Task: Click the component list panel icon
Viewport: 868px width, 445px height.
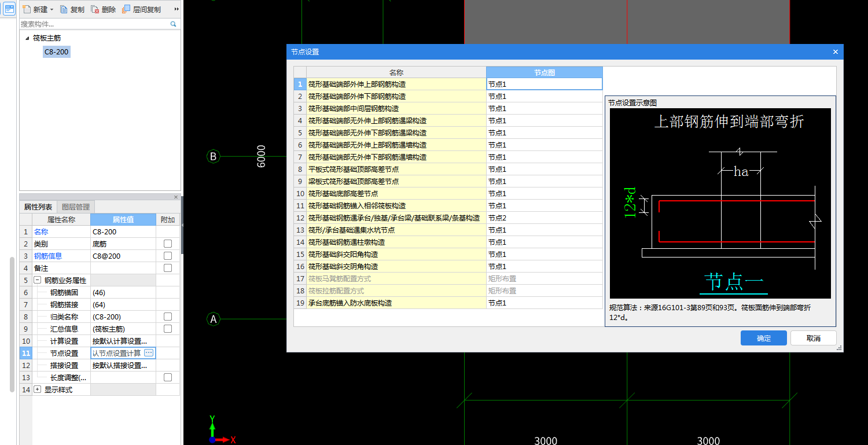Action: click(9, 9)
